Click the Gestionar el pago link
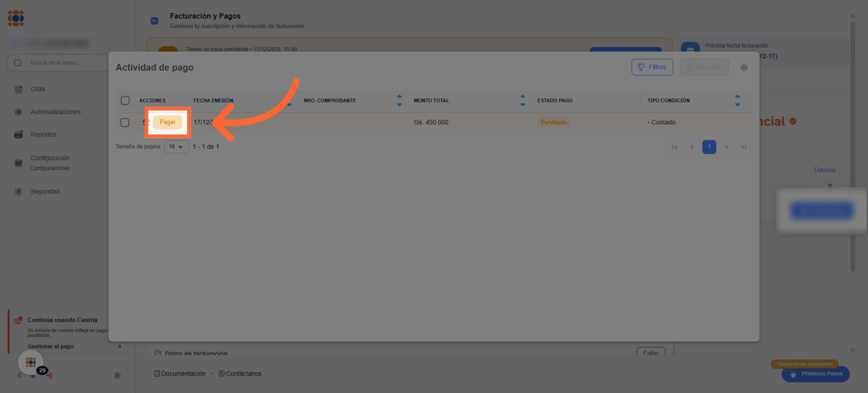This screenshot has width=868, height=393. click(x=51, y=346)
